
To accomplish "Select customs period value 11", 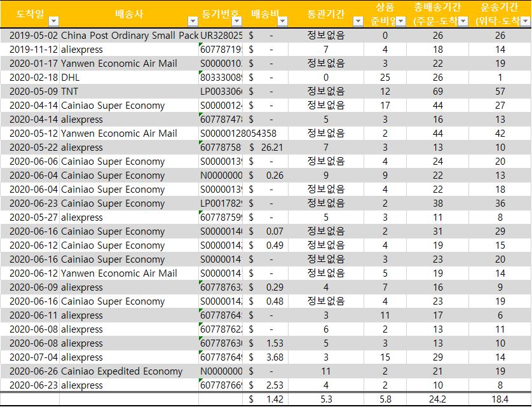I will point(326,371).
